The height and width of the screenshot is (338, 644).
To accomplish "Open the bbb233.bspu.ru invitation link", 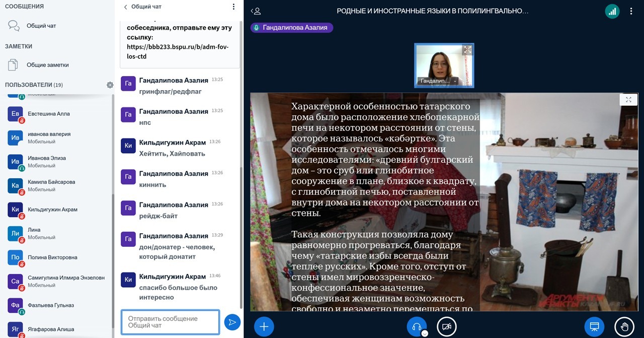I will point(178,51).
